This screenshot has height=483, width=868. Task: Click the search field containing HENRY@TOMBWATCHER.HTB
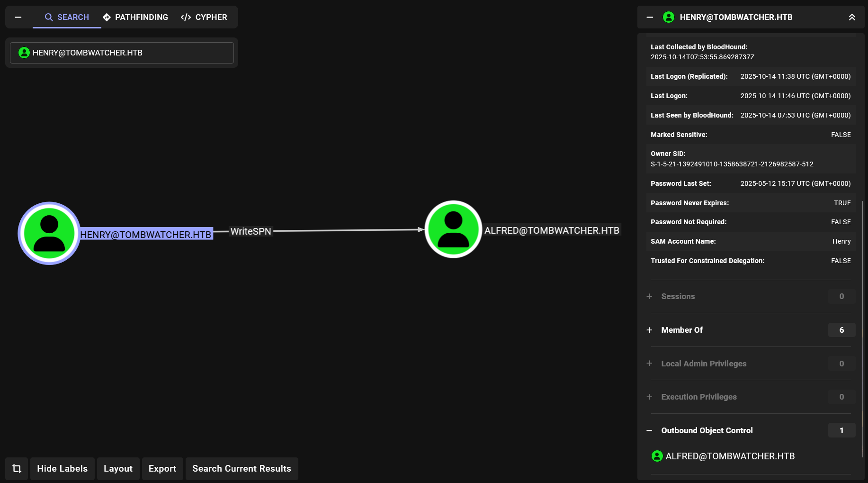(122, 53)
